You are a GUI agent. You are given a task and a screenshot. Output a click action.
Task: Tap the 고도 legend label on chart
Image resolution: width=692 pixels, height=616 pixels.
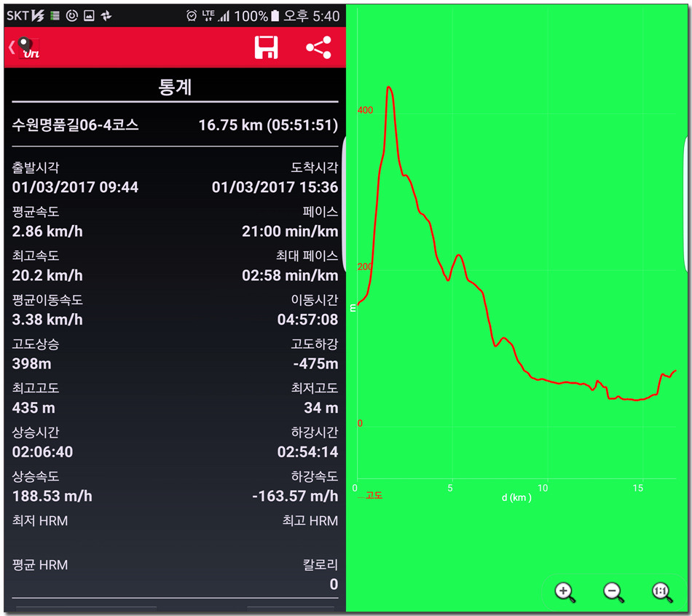[374, 496]
